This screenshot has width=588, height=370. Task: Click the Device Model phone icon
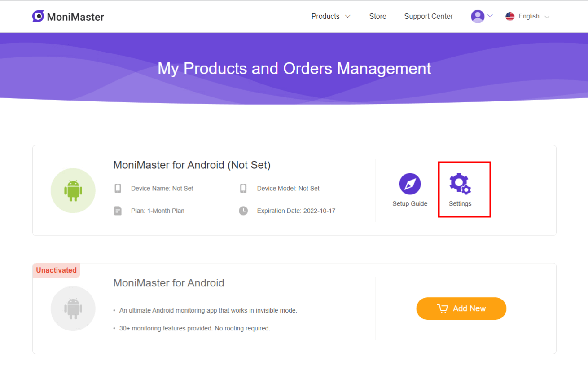tap(243, 188)
